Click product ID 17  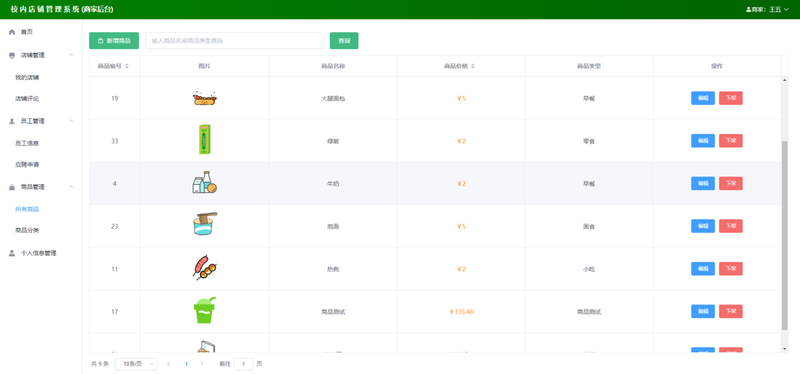click(x=115, y=311)
